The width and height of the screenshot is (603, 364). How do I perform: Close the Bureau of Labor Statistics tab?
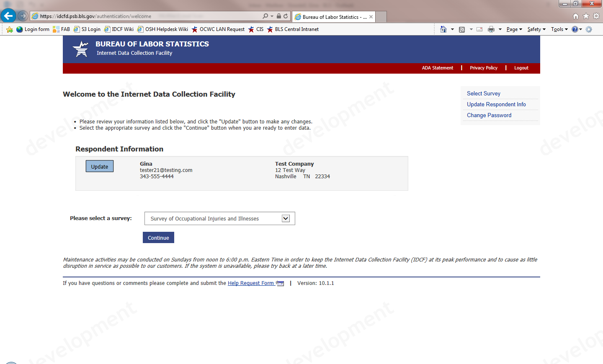tap(371, 17)
